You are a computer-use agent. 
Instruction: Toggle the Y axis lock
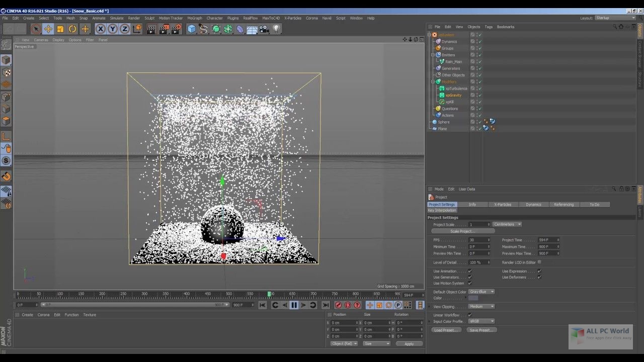click(113, 29)
